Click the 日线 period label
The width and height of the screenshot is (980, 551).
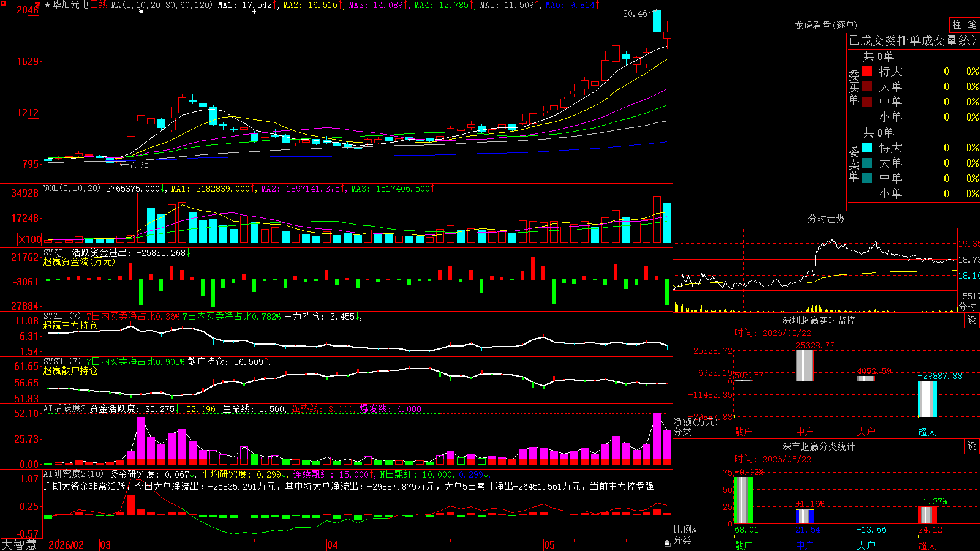click(x=99, y=5)
